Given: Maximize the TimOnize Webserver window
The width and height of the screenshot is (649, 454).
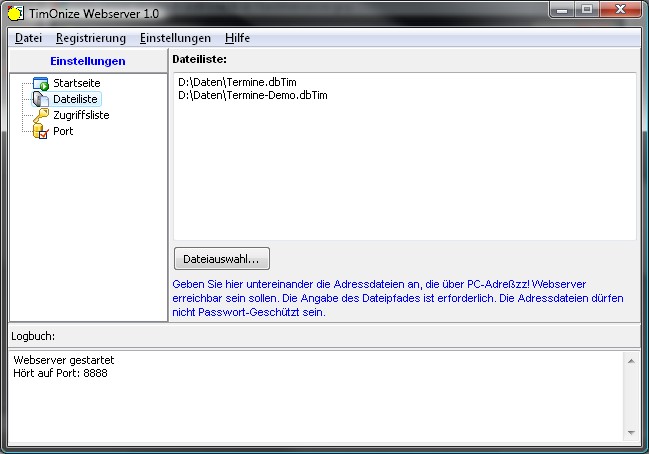Looking at the screenshot, I should [x=587, y=10].
